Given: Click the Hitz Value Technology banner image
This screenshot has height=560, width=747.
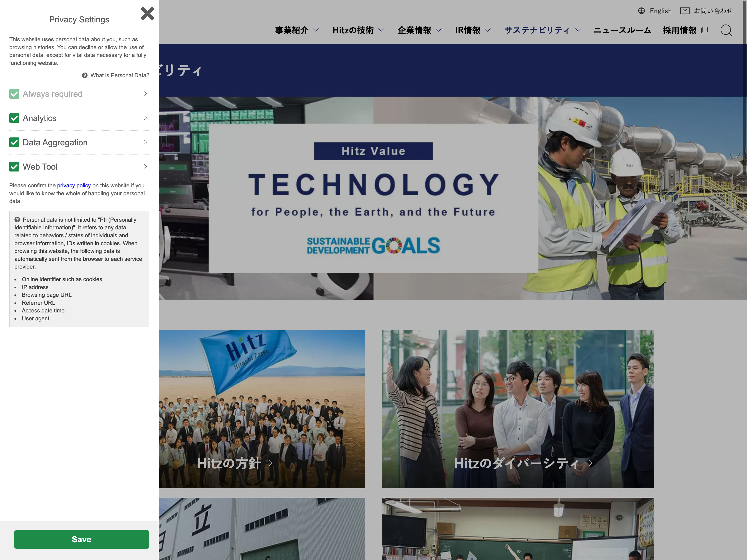Looking at the screenshot, I should click(x=373, y=198).
